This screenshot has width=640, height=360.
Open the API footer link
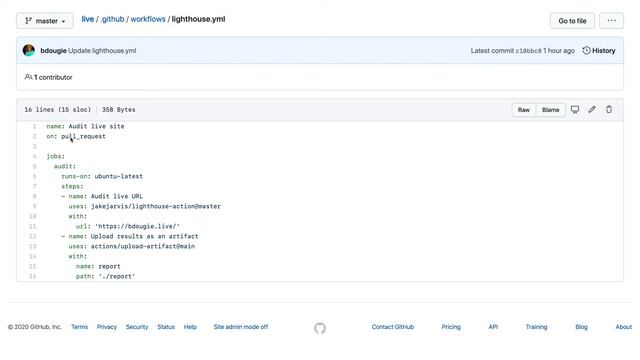click(x=493, y=327)
